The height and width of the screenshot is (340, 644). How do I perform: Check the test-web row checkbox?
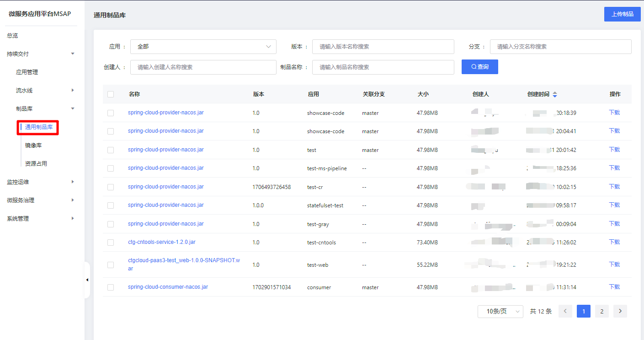tap(111, 265)
